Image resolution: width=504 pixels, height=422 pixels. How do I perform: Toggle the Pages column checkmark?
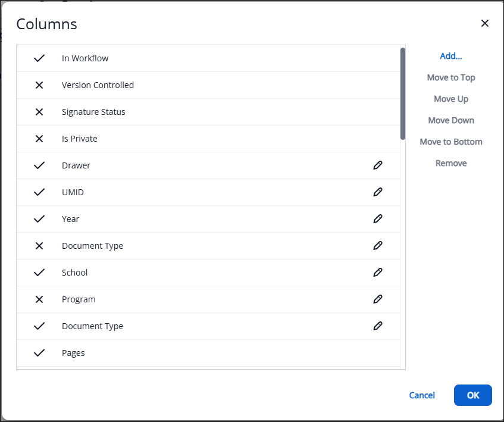click(x=39, y=353)
